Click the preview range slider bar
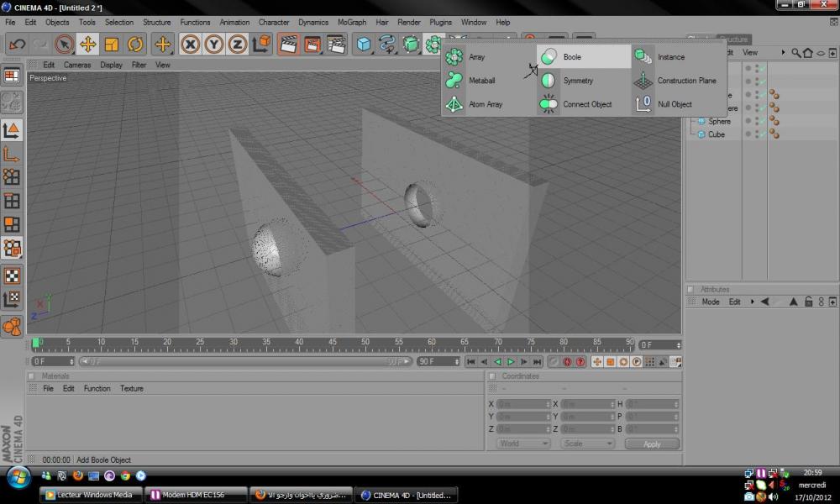 tap(246, 361)
